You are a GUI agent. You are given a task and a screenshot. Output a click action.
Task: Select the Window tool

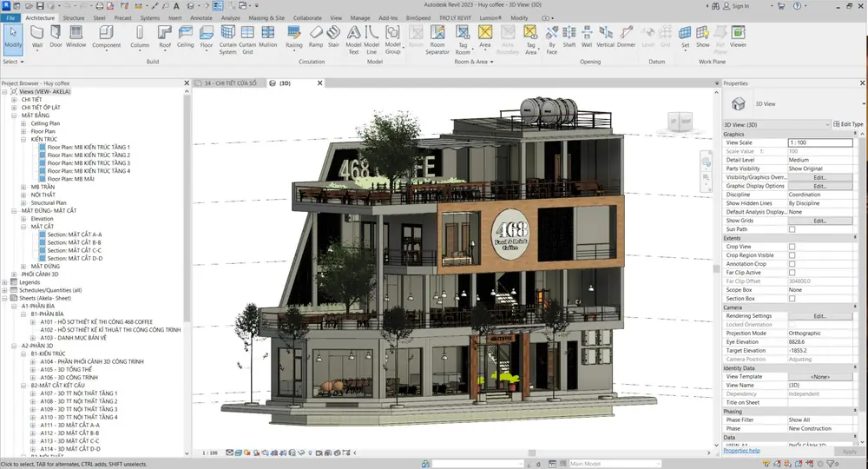[76, 37]
